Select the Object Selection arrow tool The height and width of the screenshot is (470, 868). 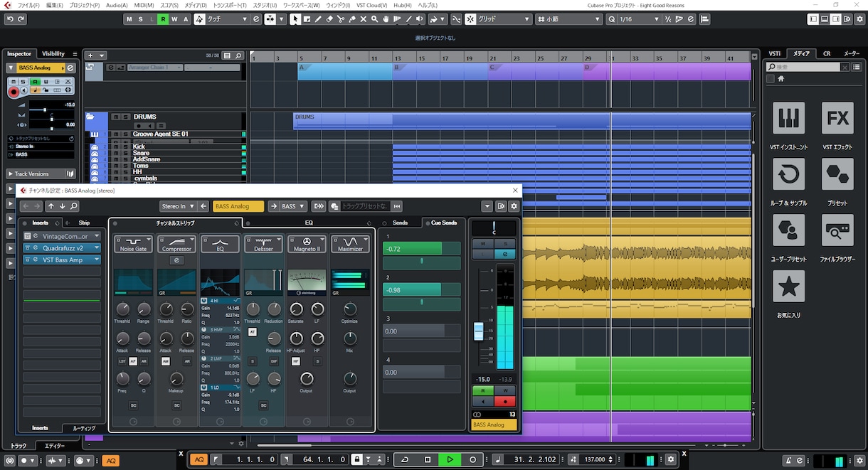295,19
